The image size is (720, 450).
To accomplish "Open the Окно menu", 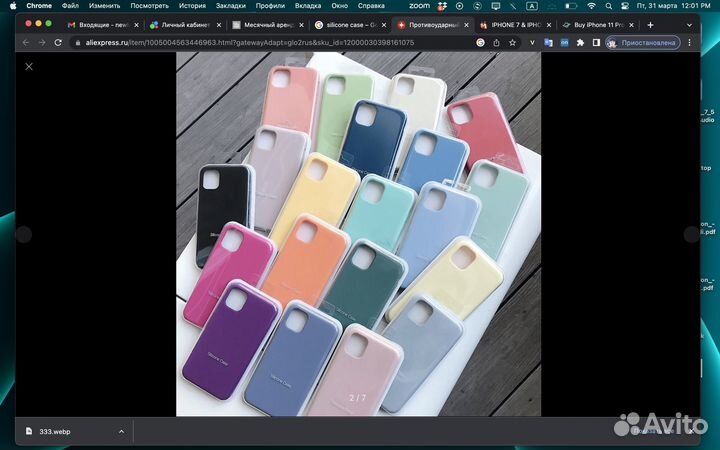I will tap(339, 6).
